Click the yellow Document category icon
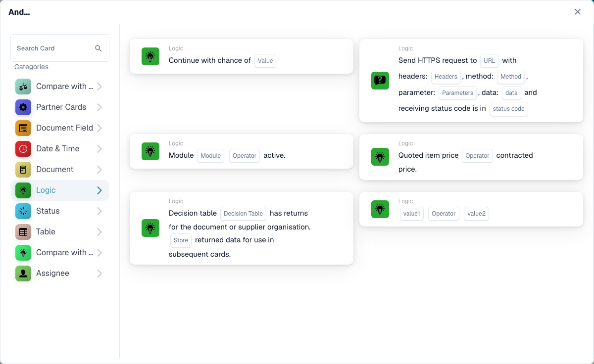 tap(23, 170)
